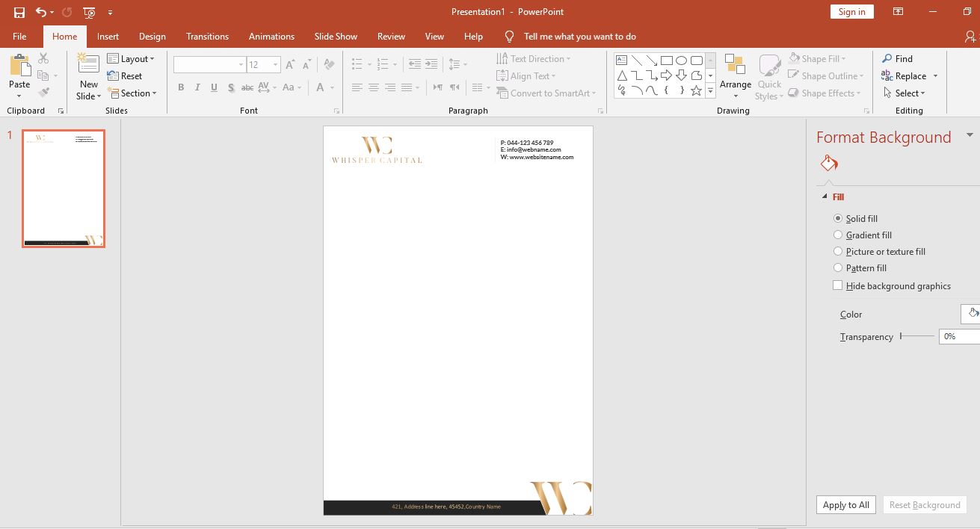
Task: Select slide 1 thumbnail
Action: point(64,188)
